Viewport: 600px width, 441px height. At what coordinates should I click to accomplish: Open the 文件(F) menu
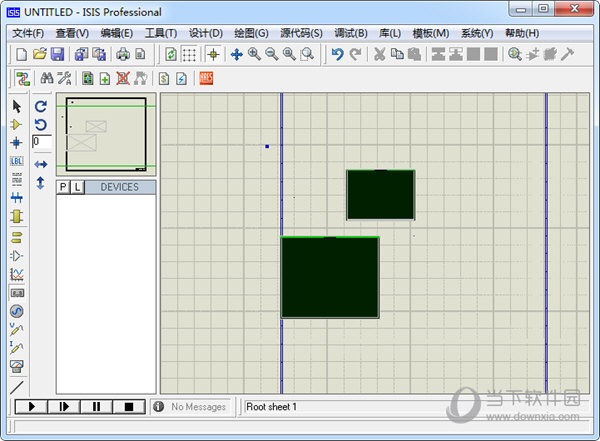click(x=29, y=33)
